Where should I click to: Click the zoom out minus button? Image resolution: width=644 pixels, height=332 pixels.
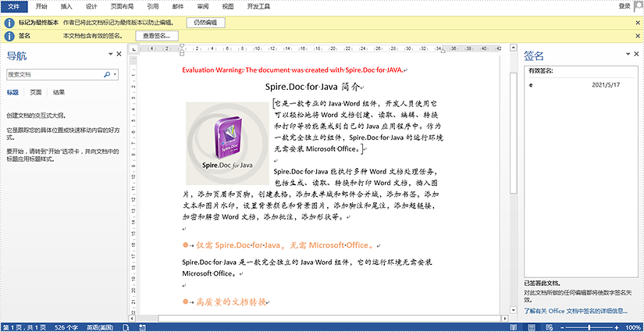(x=562, y=327)
